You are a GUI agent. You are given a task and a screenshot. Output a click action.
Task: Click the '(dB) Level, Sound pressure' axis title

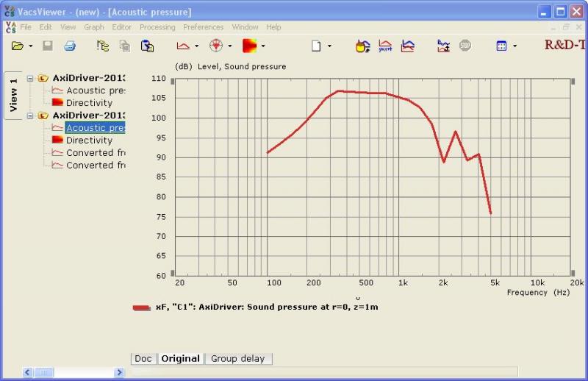[230, 66]
